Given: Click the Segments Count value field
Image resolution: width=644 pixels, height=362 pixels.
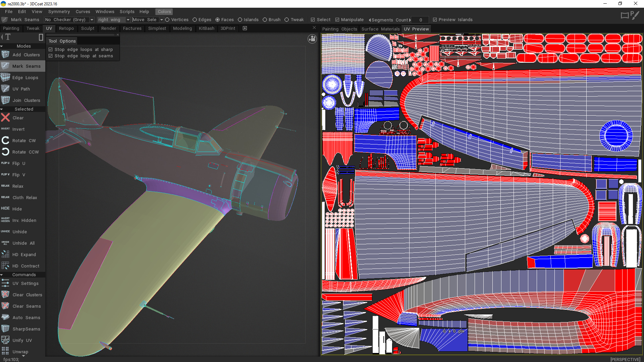Looking at the screenshot, I should pyautogui.click(x=420, y=20).
